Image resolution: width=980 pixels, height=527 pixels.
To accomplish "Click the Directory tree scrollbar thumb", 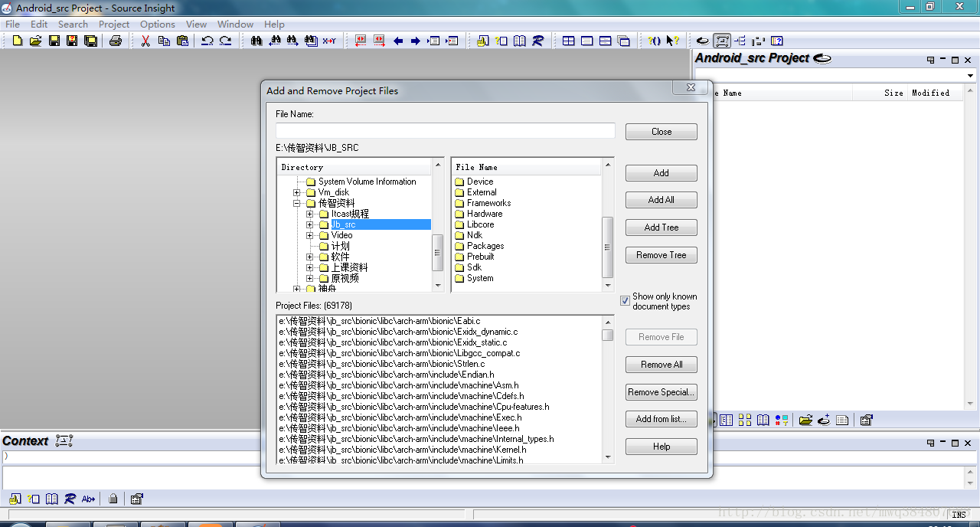I will point(438,253).
